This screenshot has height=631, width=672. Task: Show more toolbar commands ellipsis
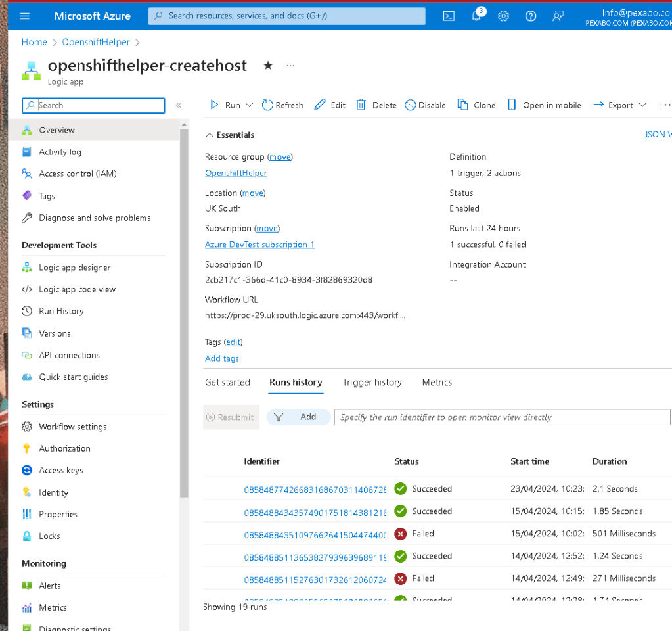(665, 105)
